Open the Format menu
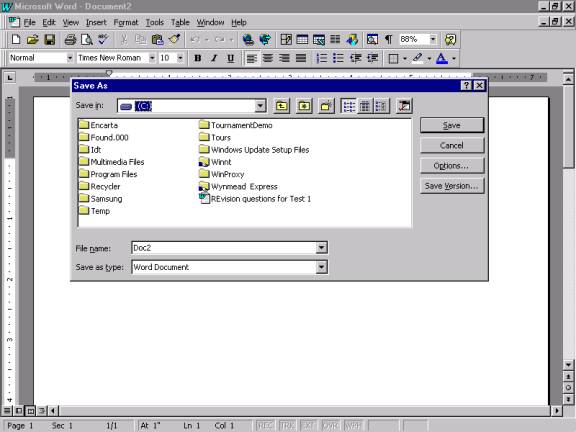This screenshot has height=432, width=576. 126,23
